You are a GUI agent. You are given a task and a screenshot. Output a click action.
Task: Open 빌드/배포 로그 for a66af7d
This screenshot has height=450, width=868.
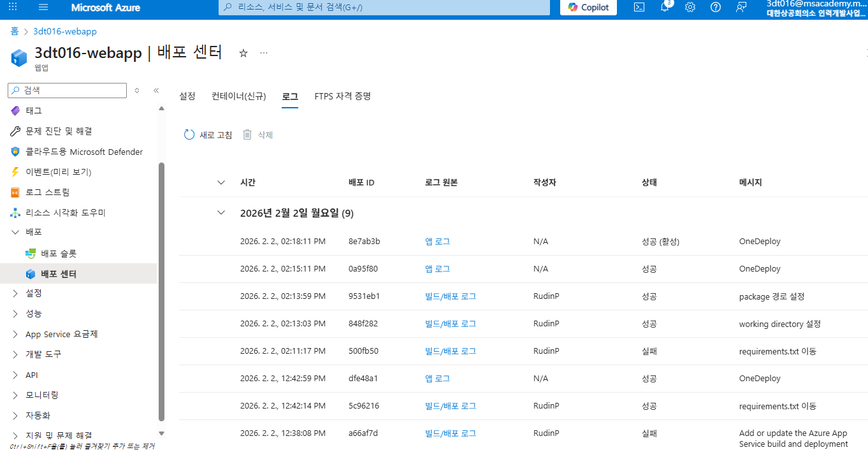click(451, 433)
